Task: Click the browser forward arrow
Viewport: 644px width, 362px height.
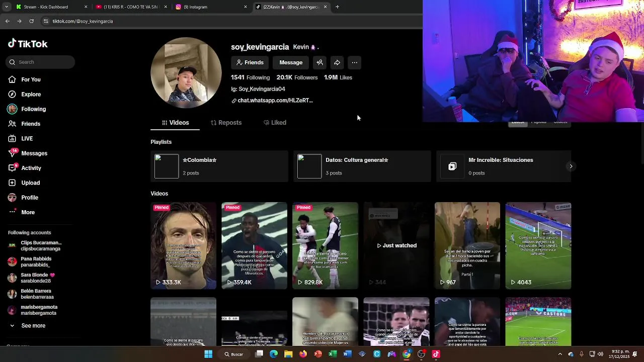Action: [19, 21]
